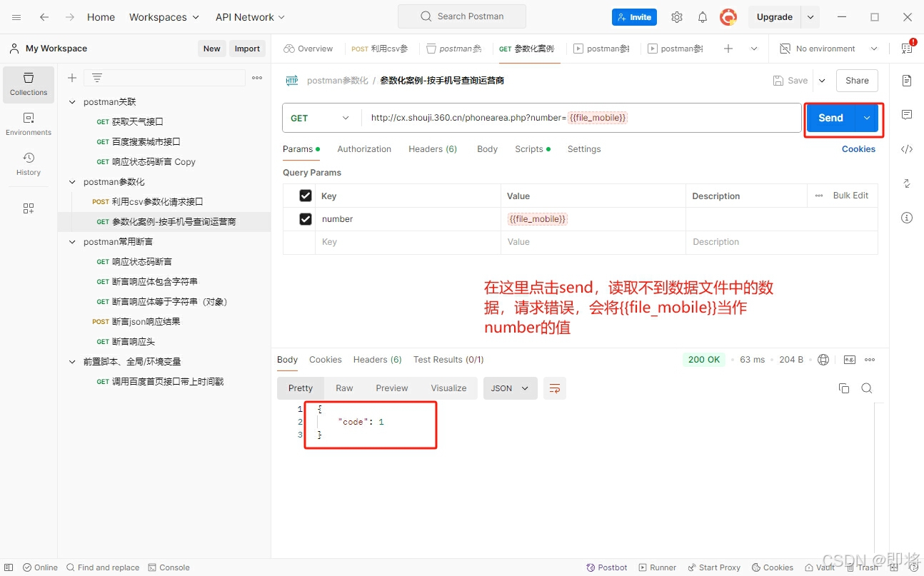
Task: Switch to the Raw response view
Action: pyautogui.click(x=344, y=388)
